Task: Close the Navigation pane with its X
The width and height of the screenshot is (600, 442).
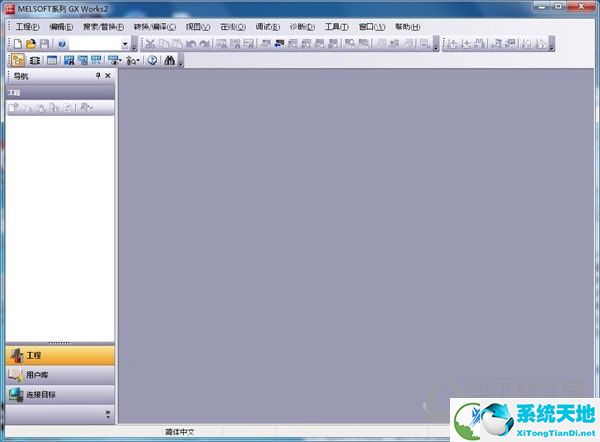Action: [x=108, y=76]
